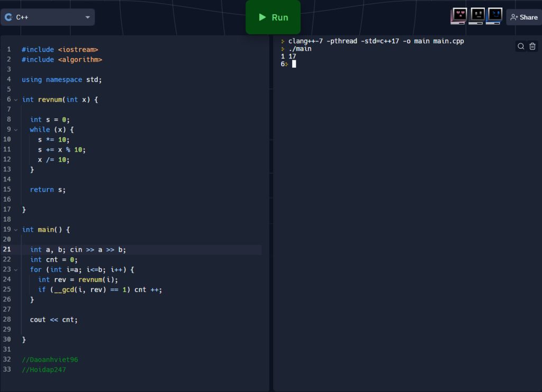Screen dimensions: 542x392
Task: Click the add-person icon in Share
Action: 513,17
